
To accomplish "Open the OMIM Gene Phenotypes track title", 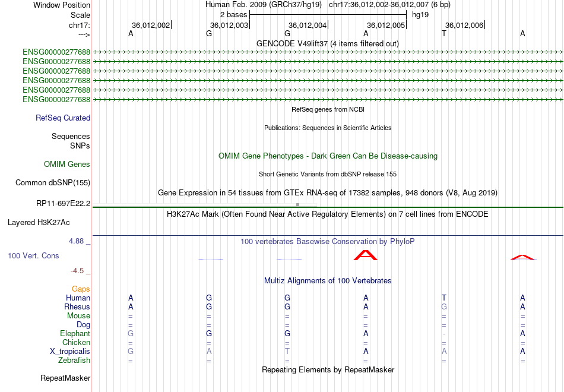I will [x=328, y=156].
